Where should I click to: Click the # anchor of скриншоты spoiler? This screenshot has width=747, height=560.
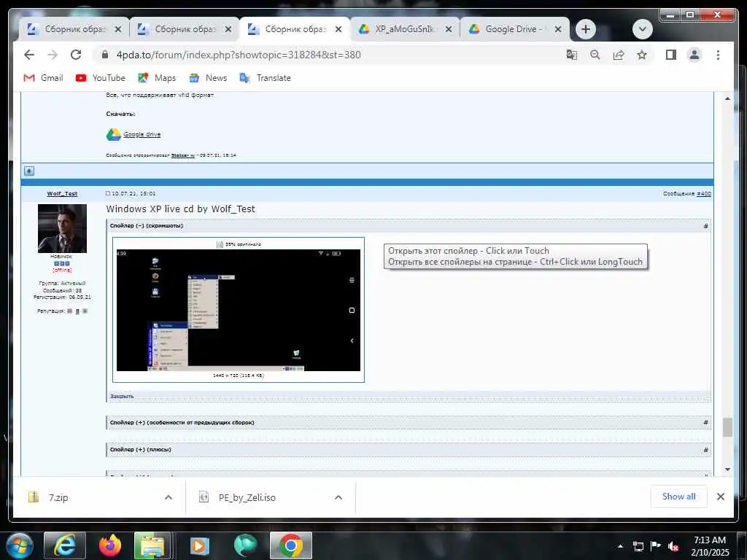coord(705,226)
